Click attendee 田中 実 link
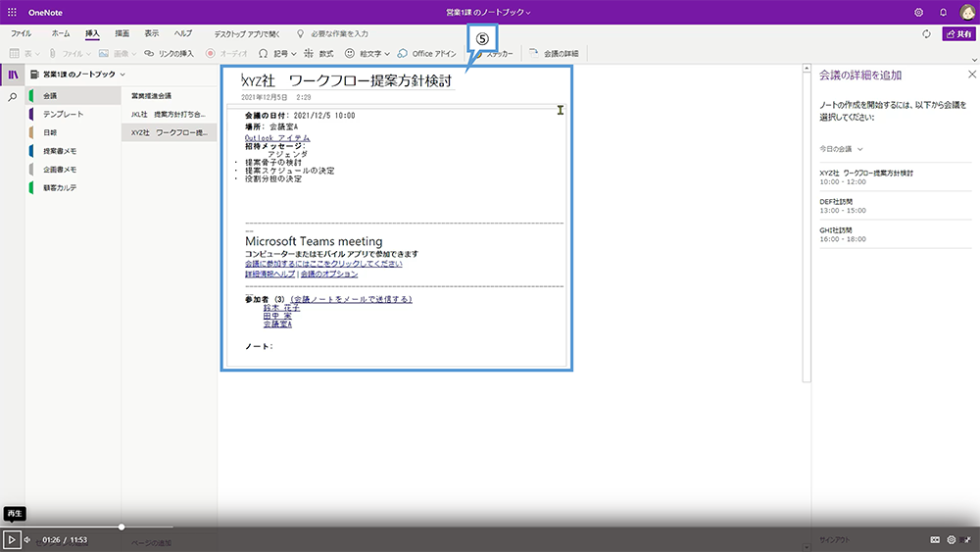Screen dimensions: 980x552 (x=277, y=316)
